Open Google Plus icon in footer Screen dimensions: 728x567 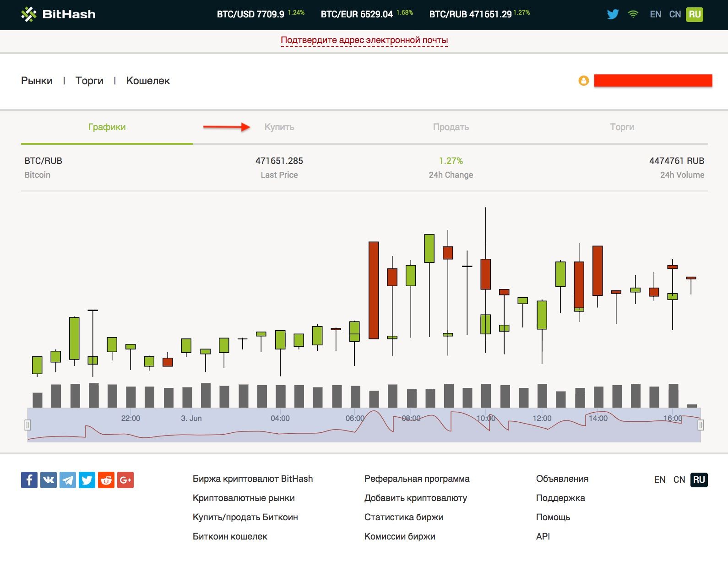coord(125,480)
